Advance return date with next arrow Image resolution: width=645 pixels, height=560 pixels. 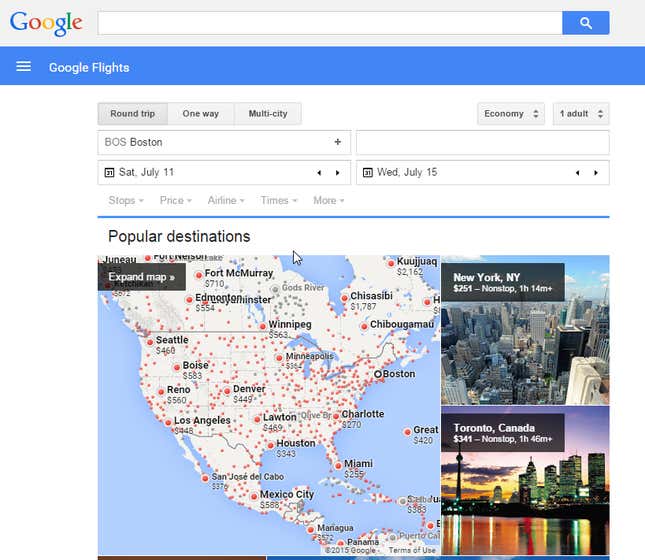coord(595,173)
